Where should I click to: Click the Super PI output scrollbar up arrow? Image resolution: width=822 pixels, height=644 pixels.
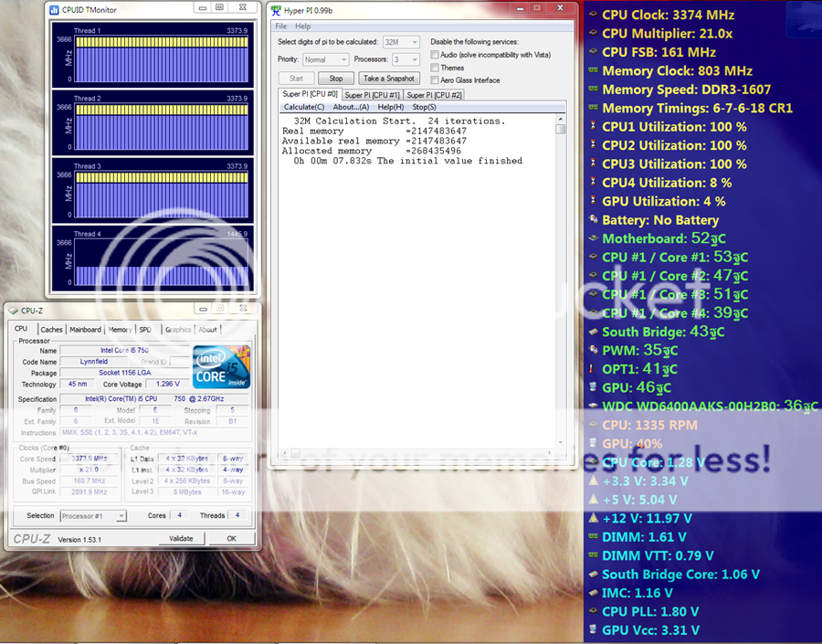(561, 118)
